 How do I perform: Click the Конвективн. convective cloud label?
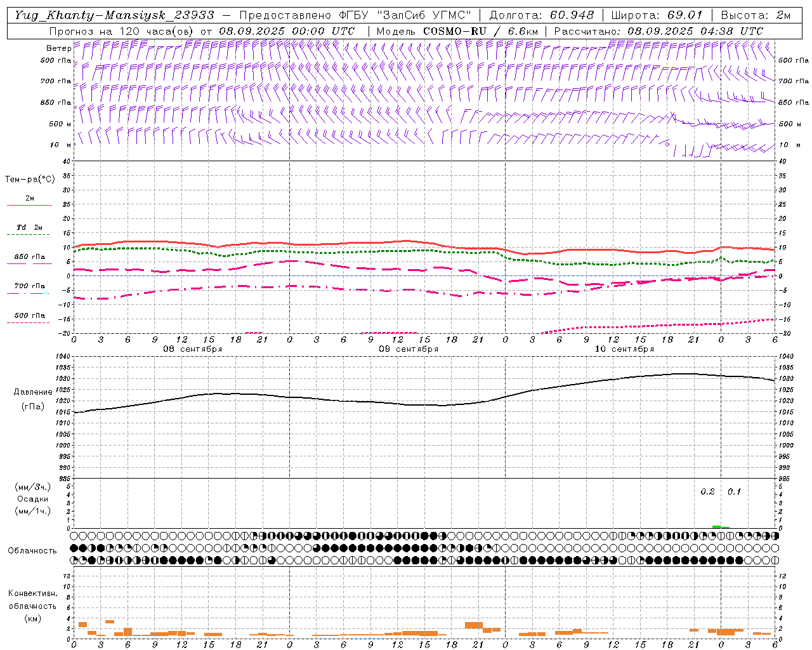[32, 594]
